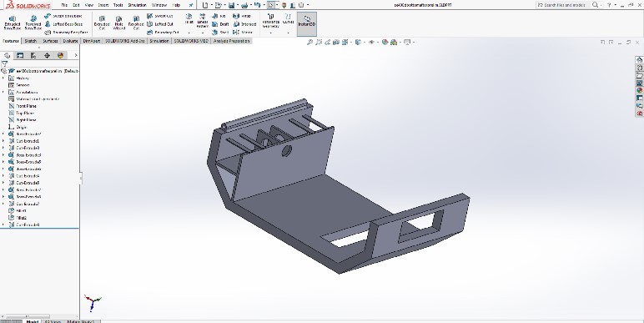Open the New document dropdown arrow

(x=212, y=5)
